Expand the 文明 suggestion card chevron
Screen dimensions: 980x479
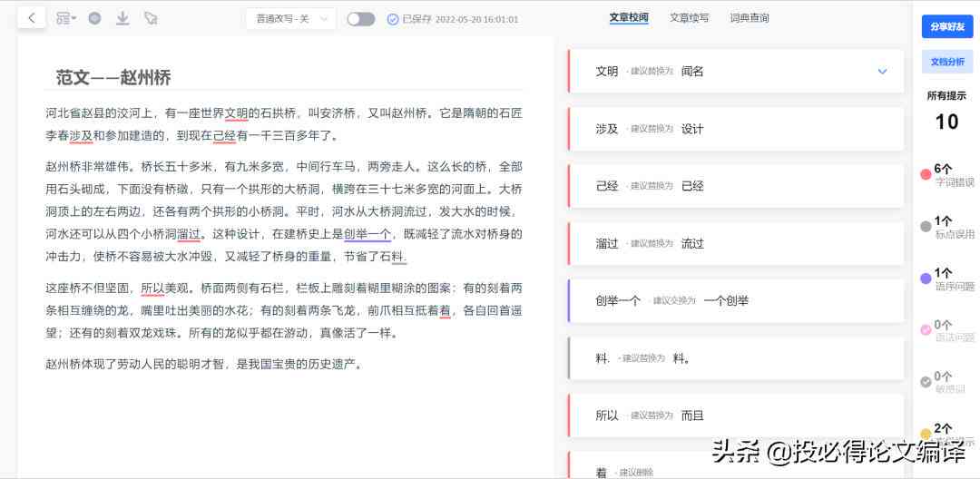tap(882, 71)
